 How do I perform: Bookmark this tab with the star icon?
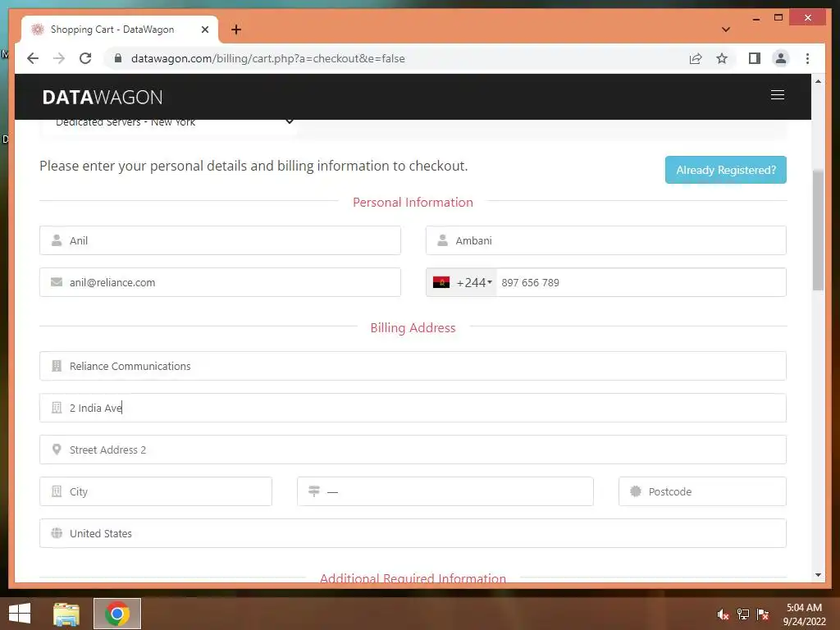(x=722, y=58)
